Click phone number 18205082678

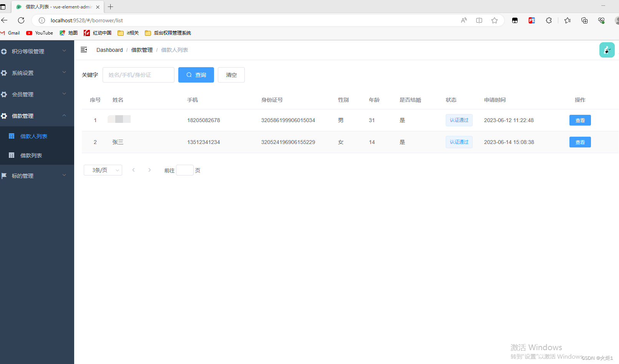click(x=204, y=120)
